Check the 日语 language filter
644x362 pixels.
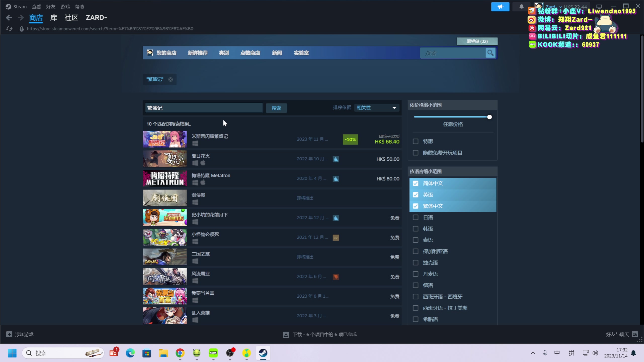pos(416,217)
